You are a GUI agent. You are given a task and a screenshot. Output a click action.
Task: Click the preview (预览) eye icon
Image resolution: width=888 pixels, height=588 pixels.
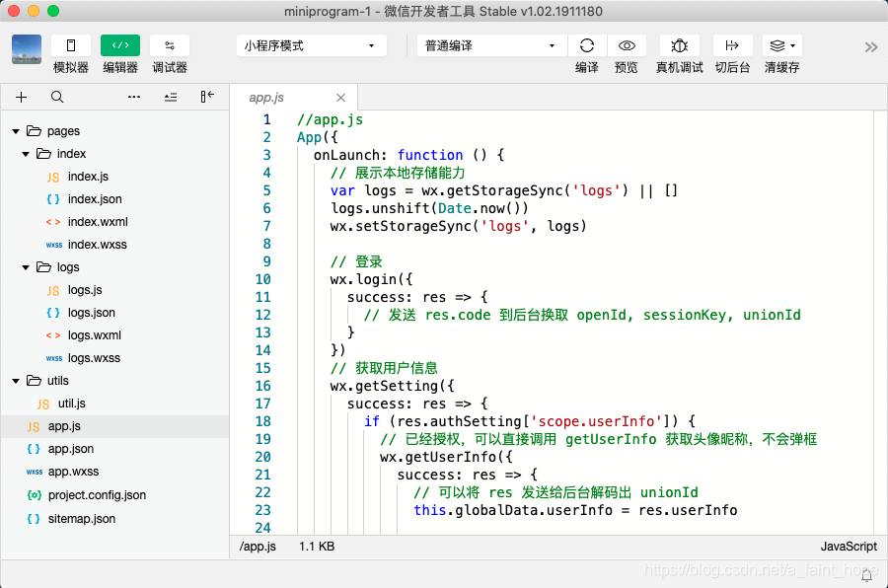tap(627, 45)
